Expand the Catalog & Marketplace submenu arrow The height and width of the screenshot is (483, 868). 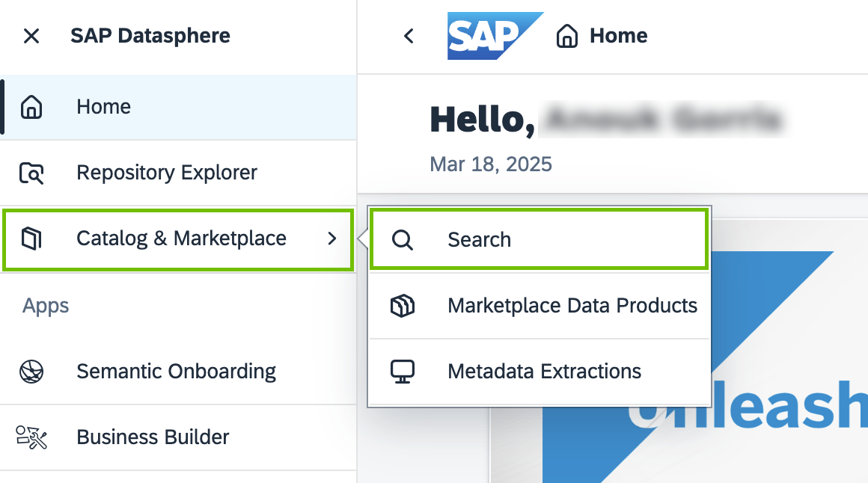[333, 239]
